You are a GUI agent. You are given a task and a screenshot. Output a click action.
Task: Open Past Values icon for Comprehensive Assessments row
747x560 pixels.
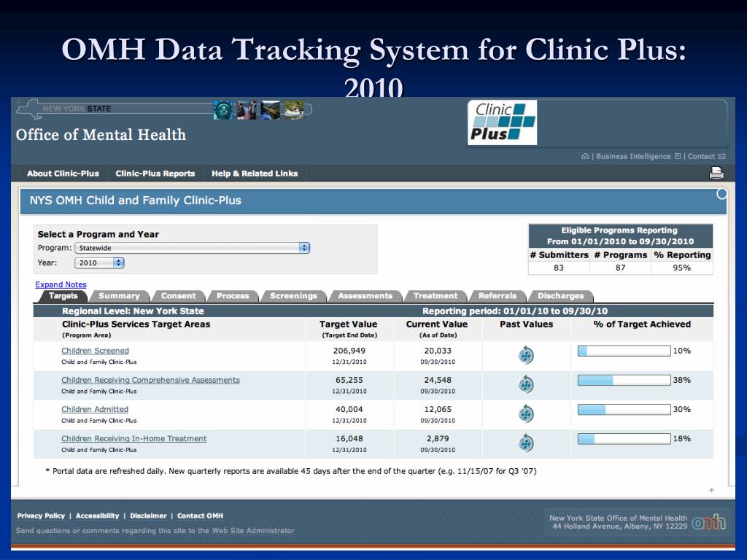pyautogui.click(x=526, y=384)
